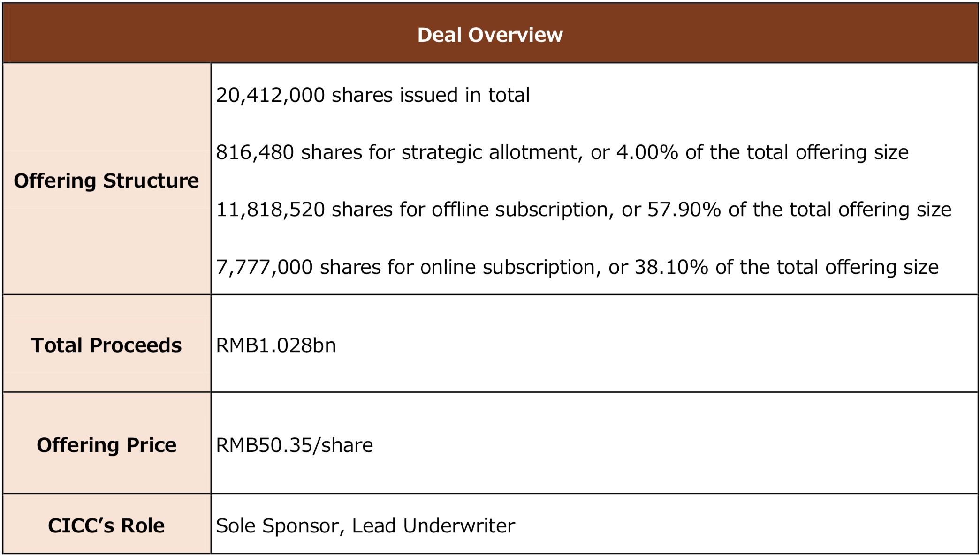Click the 'RMB50.35/share' price value

point(294,445)
